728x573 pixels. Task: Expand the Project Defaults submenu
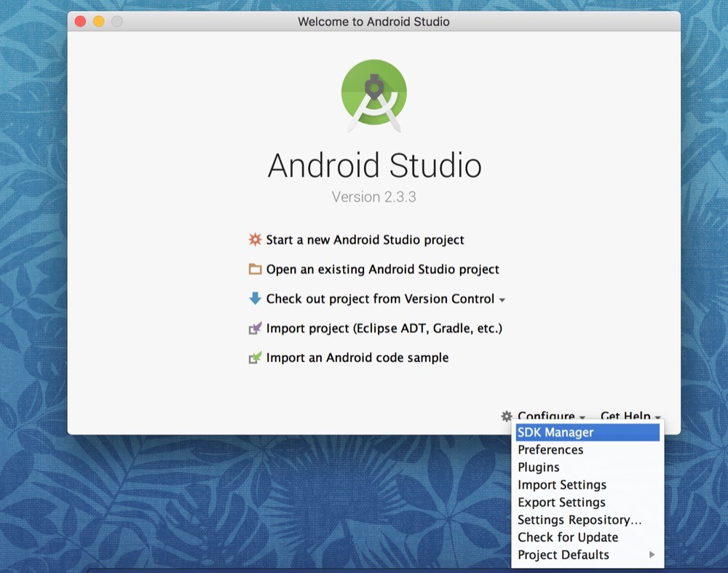pyautogui.click(x=562, y=554)
